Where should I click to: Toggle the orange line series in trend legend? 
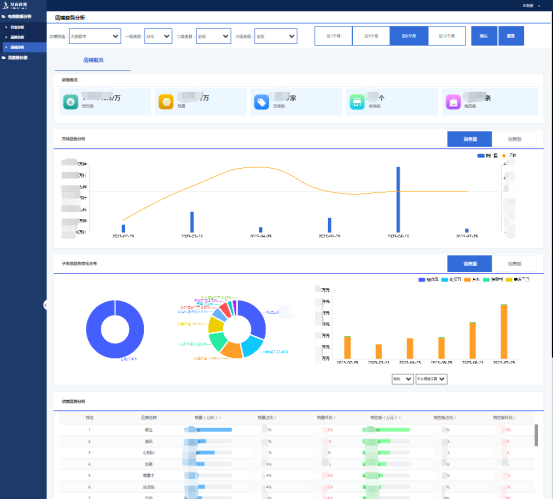pyautogui.click(x=509, y=155)
